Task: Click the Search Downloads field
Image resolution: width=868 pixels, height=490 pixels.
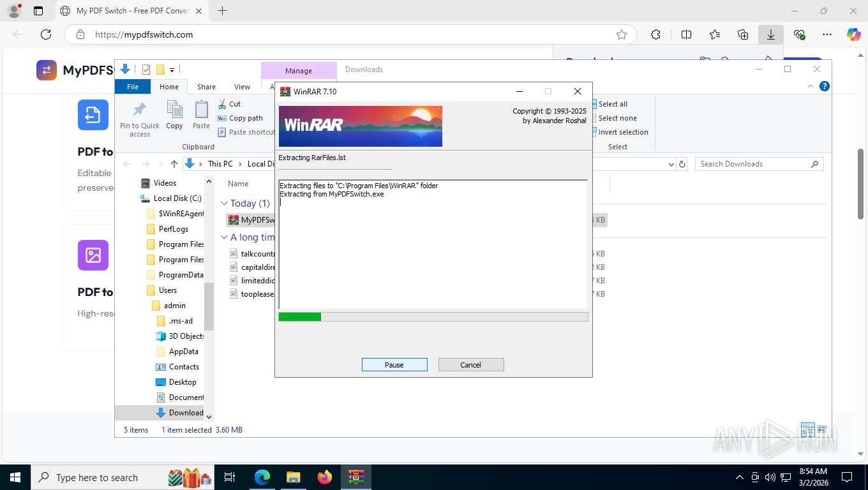Action: (759, 164)
